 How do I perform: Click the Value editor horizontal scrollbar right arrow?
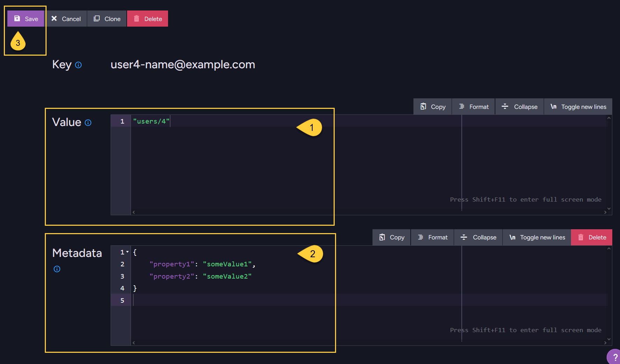pyautogui.click(x=605, y=212)
